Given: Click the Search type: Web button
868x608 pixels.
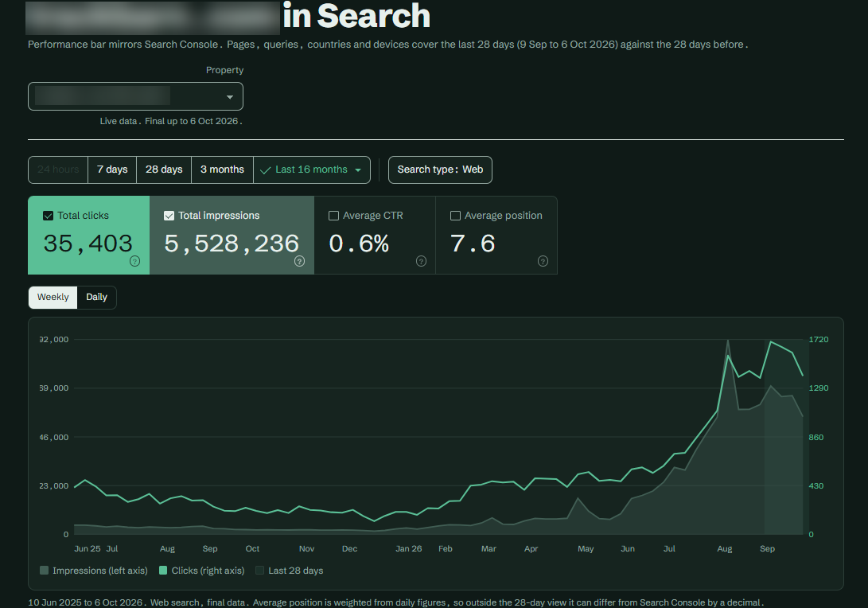Looking at the screenshot, I should 440,170.
